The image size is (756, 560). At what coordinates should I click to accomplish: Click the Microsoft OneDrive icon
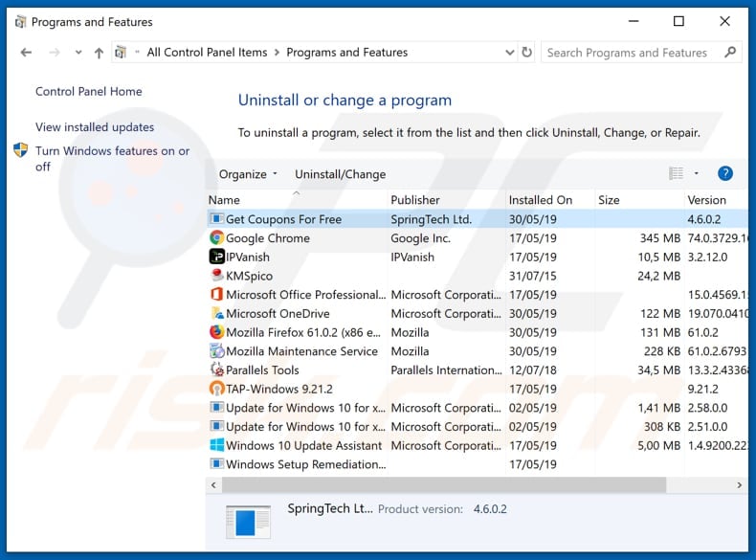point(216,313)
